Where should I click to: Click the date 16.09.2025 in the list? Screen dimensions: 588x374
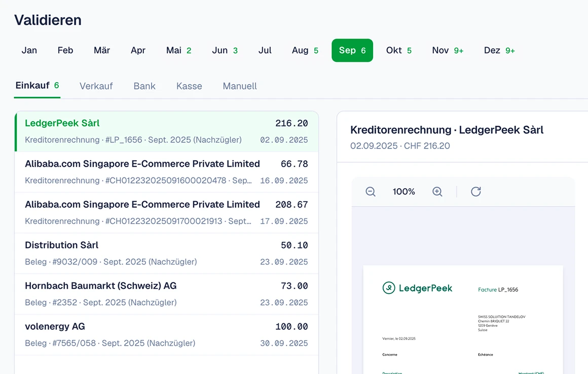284,180
